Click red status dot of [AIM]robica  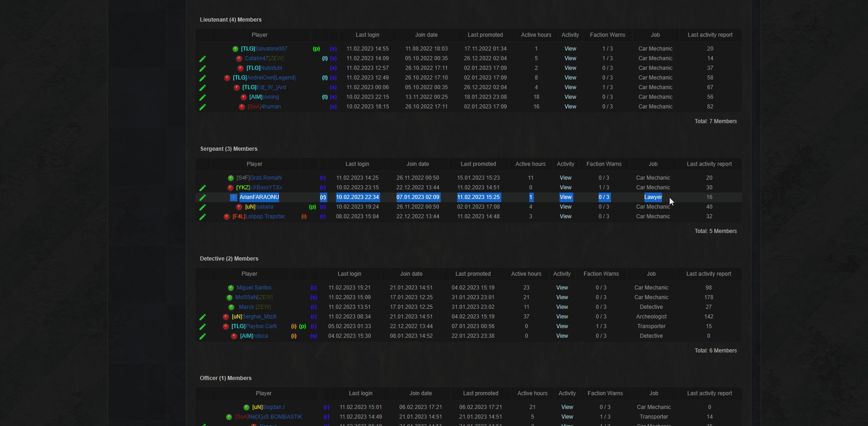coord(234,336)
